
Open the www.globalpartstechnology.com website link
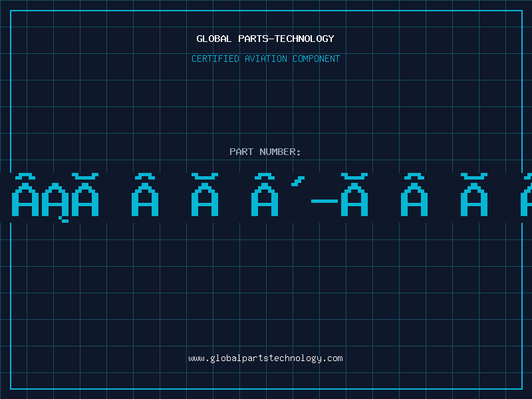265,358
